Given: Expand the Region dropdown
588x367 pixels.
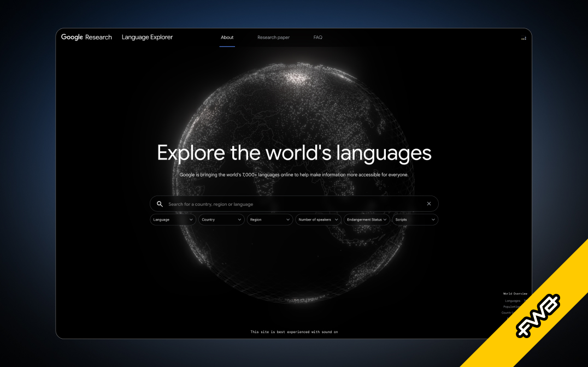Looking at the screenshot, I should tap(270, 220).
